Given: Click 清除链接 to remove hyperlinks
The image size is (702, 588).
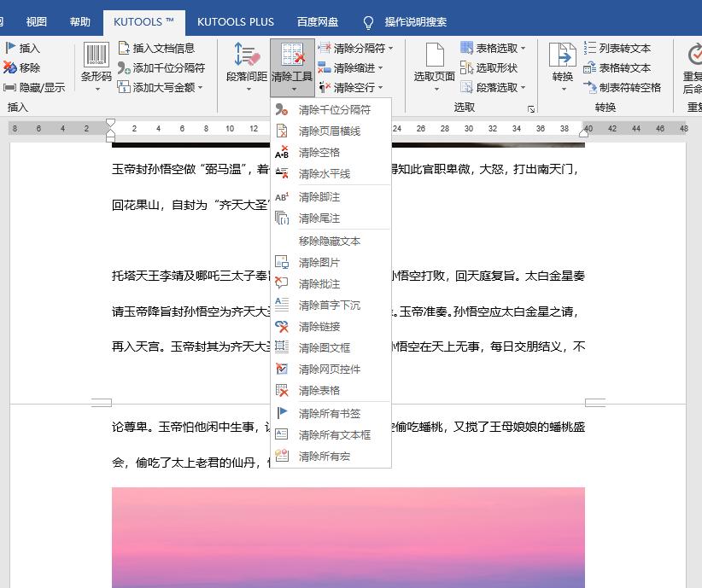Looking at the screenshot, I should coord(319,327).
